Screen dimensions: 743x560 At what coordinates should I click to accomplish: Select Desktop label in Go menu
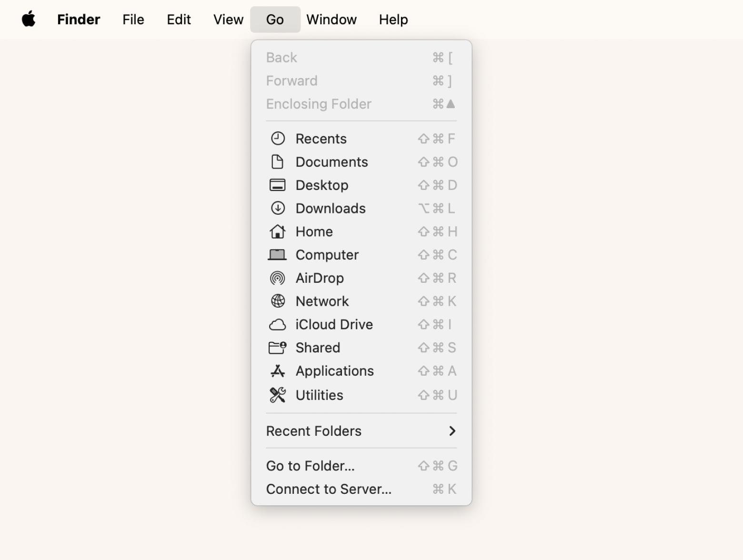[322, 185]
